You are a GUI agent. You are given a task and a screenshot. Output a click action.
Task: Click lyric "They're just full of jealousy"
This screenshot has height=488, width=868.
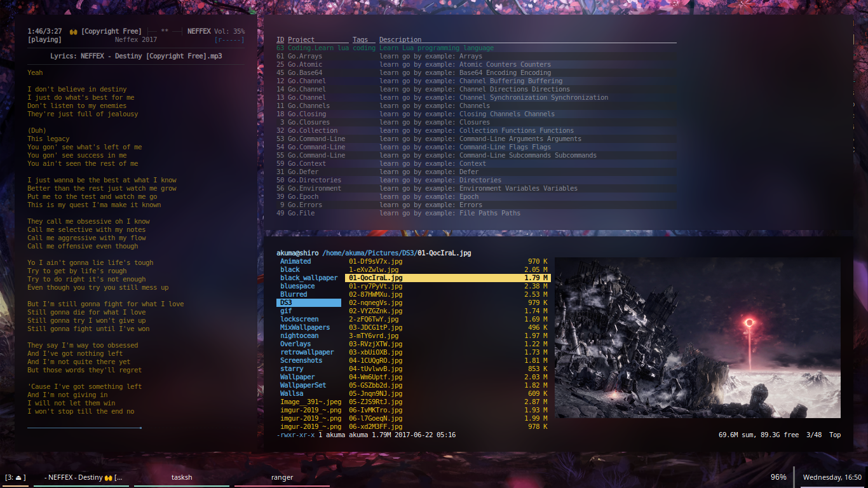click(x=83, y=114)
